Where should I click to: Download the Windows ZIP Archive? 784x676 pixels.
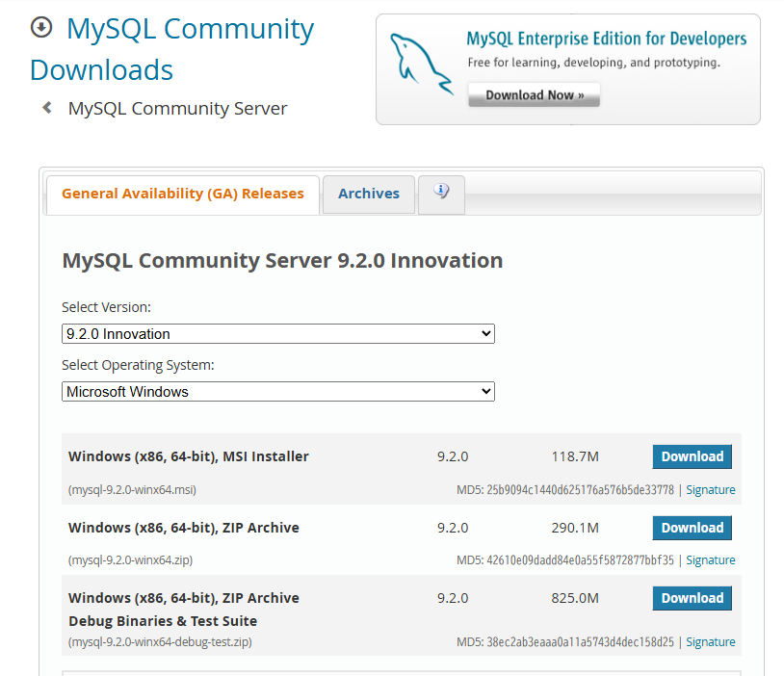(x=692, y=528)
